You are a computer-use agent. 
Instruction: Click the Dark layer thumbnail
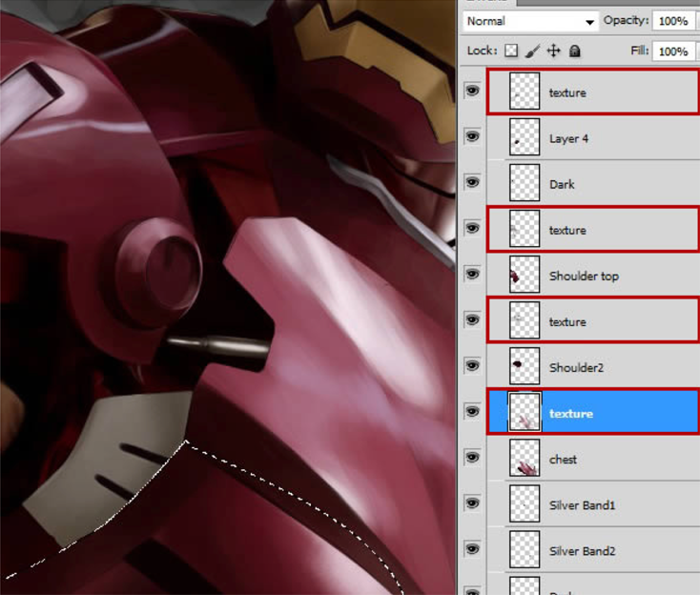pos(525,182)
